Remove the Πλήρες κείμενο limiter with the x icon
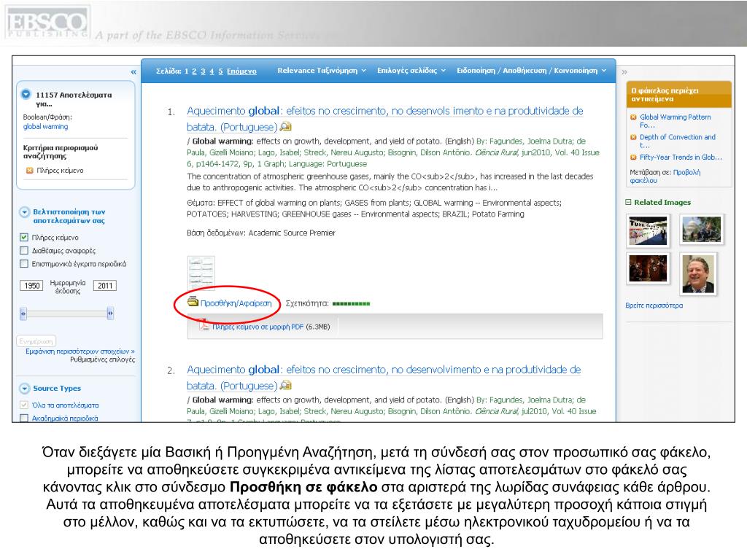Screen dimensions: 747x560 [29, 170]
